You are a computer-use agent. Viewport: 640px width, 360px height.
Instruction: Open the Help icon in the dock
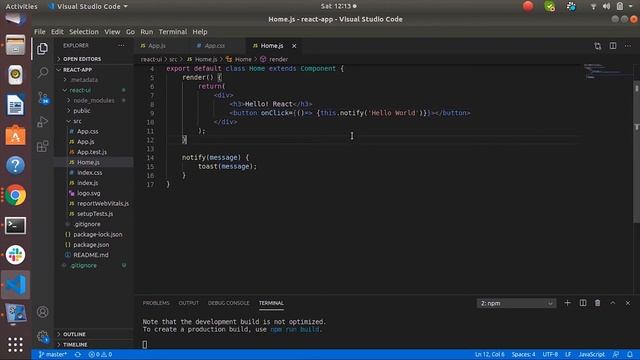tap(16, 165)
